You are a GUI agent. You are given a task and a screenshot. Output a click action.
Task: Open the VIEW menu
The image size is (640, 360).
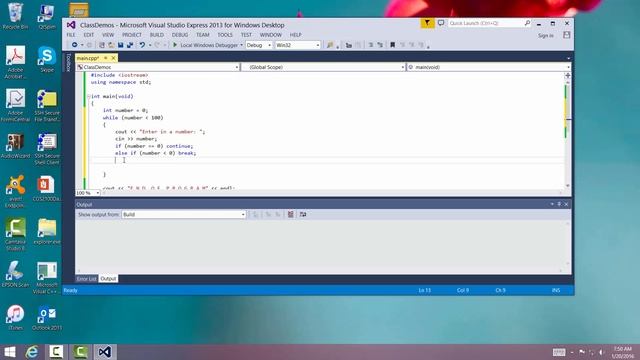point(108,35)
